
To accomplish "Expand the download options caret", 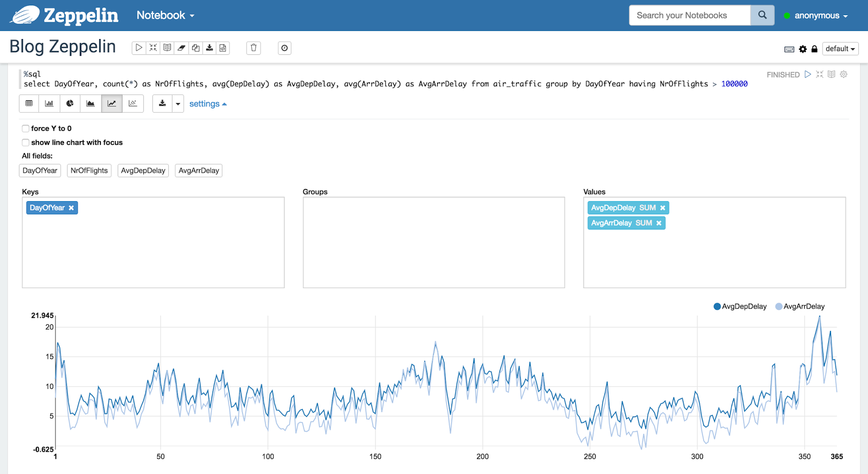I will click(x=178, y=104).
